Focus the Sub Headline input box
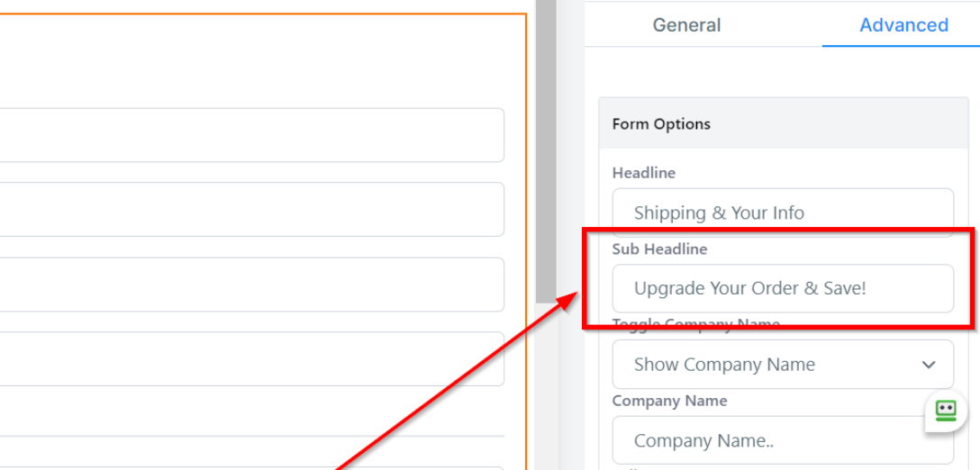This screenshot has width=980, height=470. pyautogui.click(x=782, y=288)
